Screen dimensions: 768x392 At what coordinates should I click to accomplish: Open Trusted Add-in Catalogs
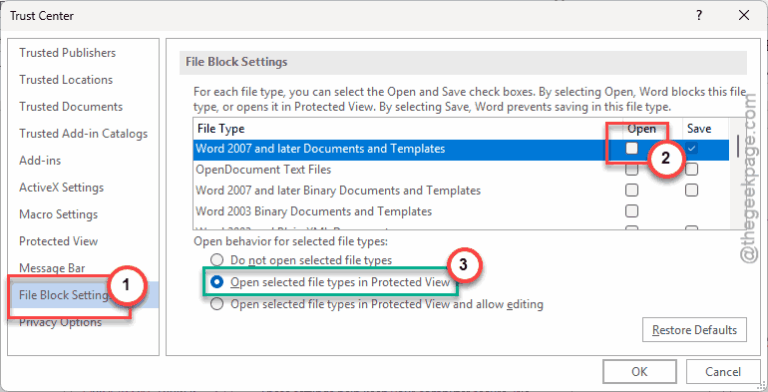pyautogui.click(x=83, y=134)
